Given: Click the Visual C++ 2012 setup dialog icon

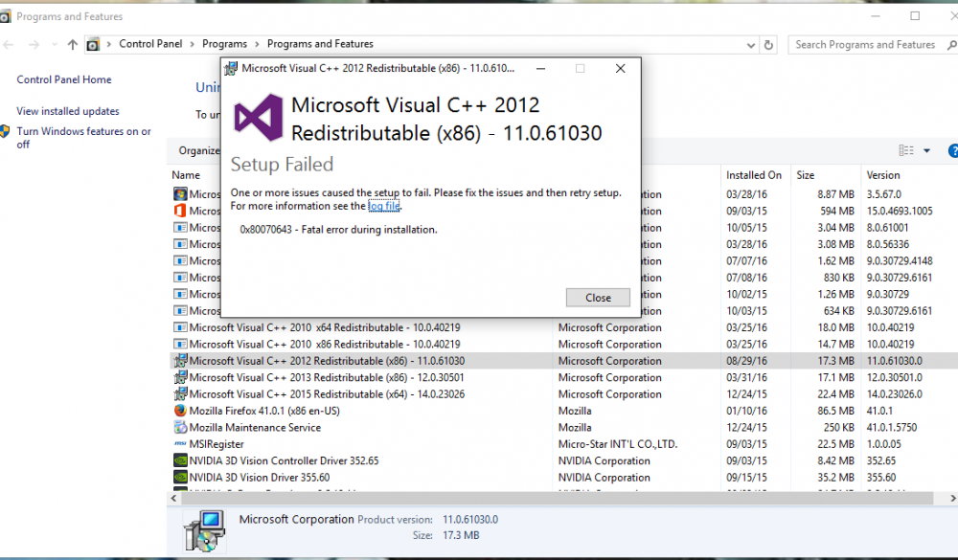Looking at the screenshot, I should (x=230, y=68).
